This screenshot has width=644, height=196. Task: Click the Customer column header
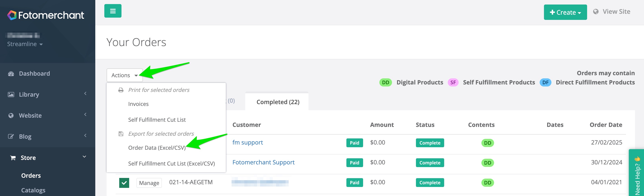247,125
